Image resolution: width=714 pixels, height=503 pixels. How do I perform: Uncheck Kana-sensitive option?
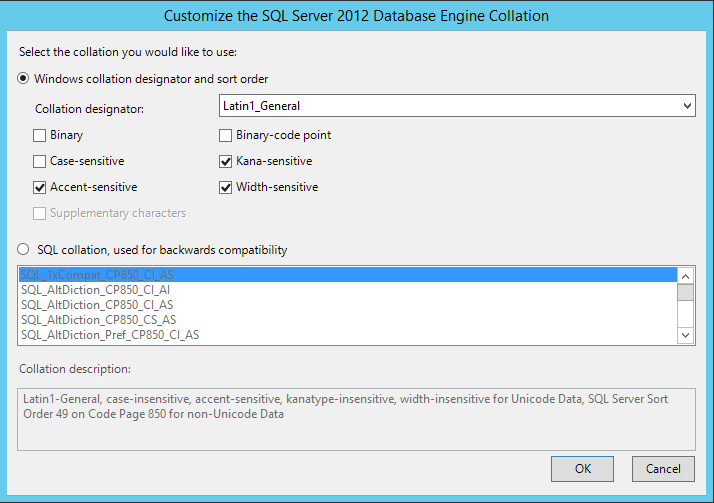(225, 161)
